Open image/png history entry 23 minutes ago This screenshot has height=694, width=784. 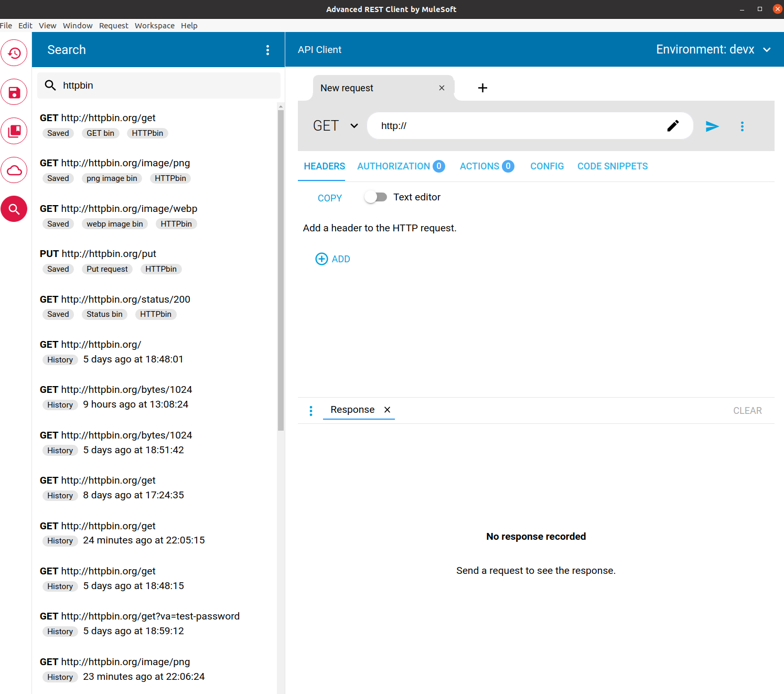tap(155, 669)
